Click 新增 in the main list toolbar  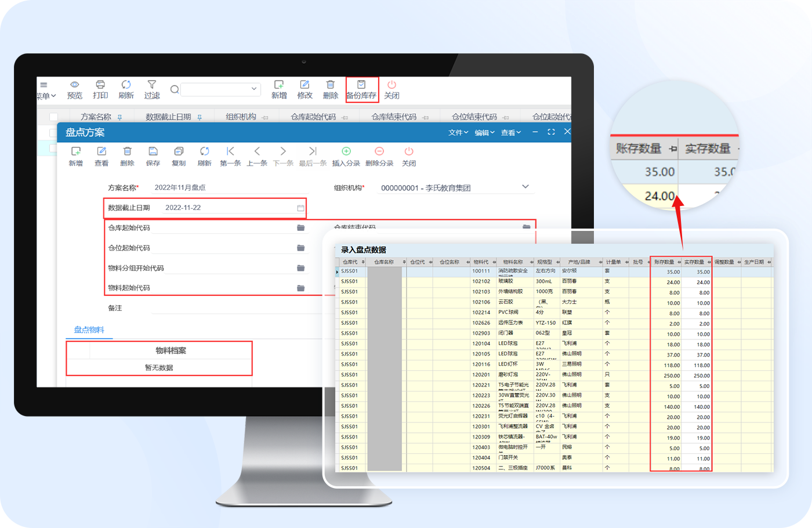point(279,90)
